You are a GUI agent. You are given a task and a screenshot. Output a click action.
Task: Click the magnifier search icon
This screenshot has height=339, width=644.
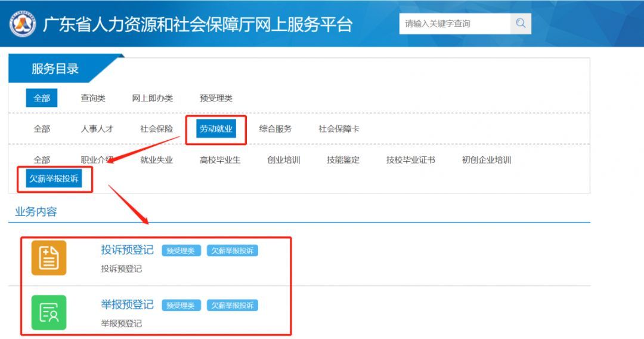(x=521, y=24)
